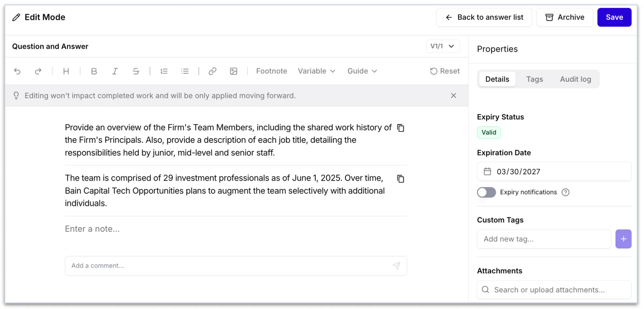Go back to answer list
This screenshot has height=309, width=644.
pos(484,17)
